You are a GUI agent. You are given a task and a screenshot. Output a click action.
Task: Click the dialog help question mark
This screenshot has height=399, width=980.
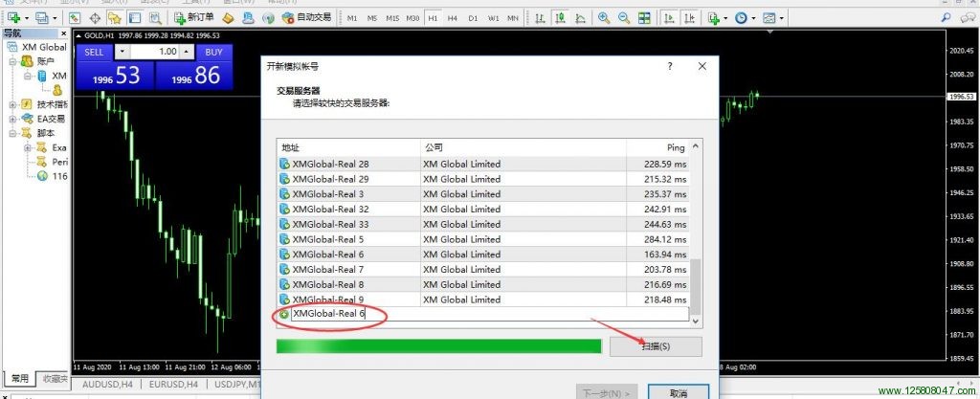(x=670, y=66)
